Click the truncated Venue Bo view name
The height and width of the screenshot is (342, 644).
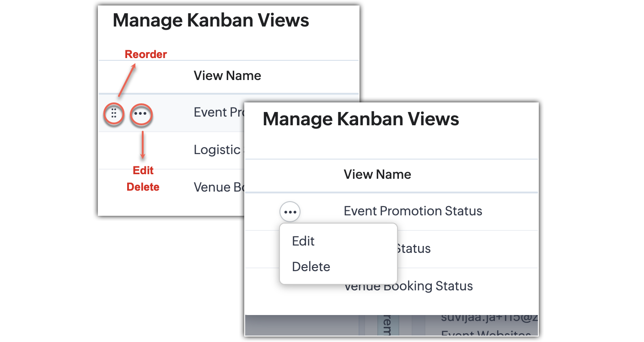click(219, 187)
